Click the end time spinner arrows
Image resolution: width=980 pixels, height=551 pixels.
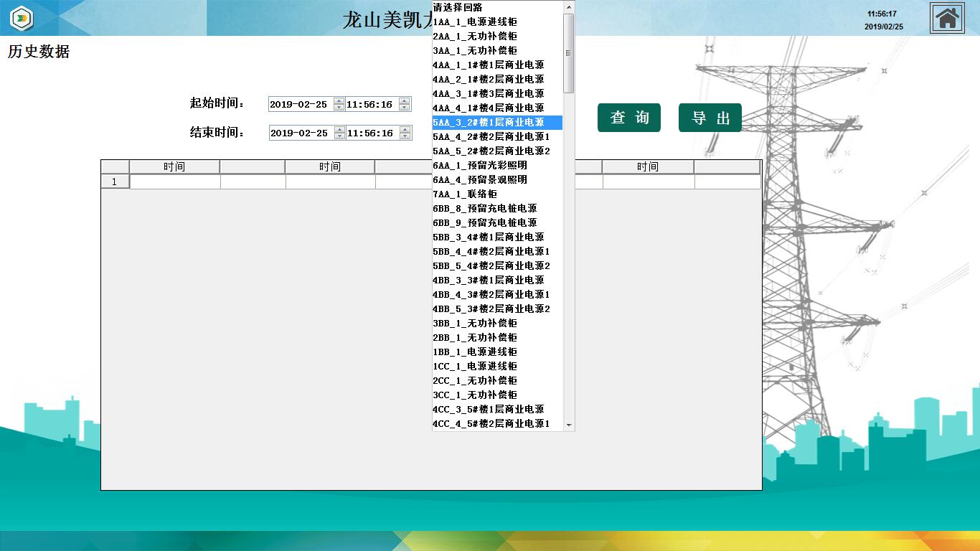tap(405, 133)
